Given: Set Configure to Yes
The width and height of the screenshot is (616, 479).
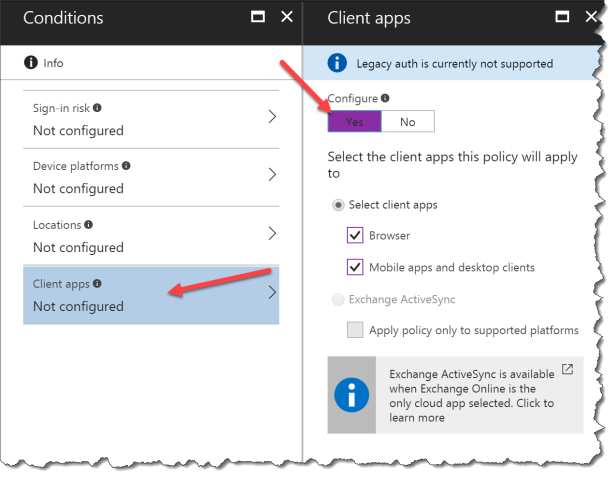Looking at the screenshot, I should point(355,121).
